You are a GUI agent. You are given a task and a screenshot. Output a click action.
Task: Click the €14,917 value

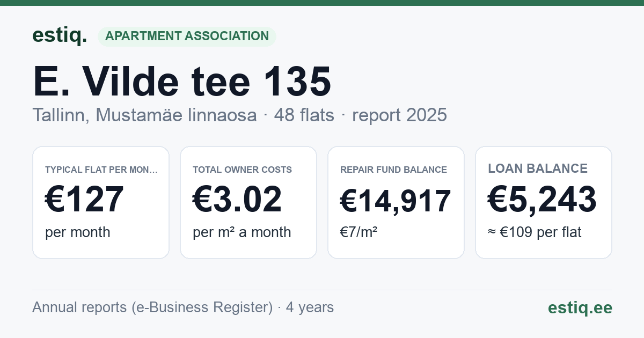pos(396,201)
